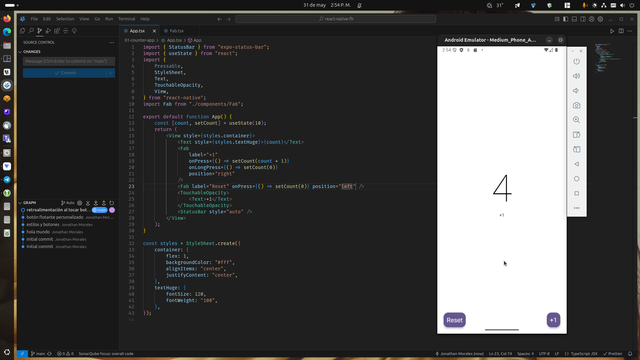Click Go Forward arrow in title bar
Viewport: 640px width, 360px height.
(x=228, y=19)
